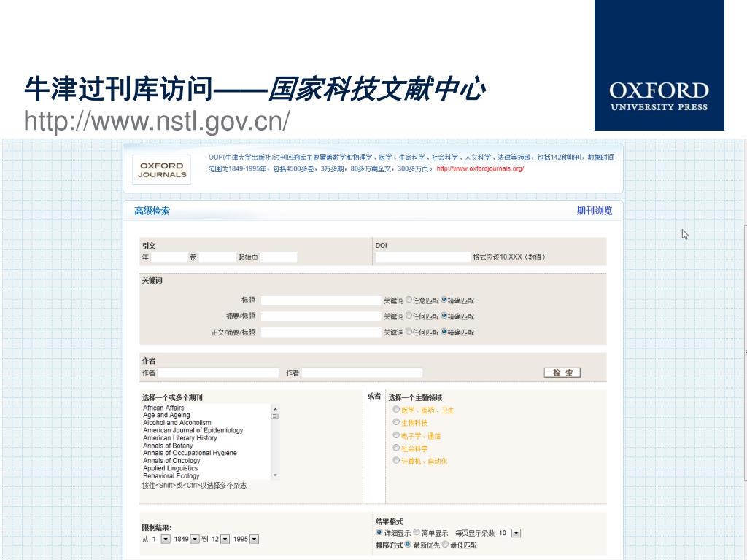
Task: Open the 每页显示条数 dropdown showing 10
Action: click(x=516, y=533)
